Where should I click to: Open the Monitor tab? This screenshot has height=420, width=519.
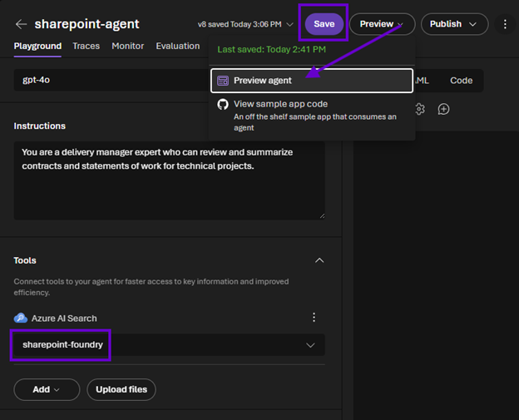128,46
